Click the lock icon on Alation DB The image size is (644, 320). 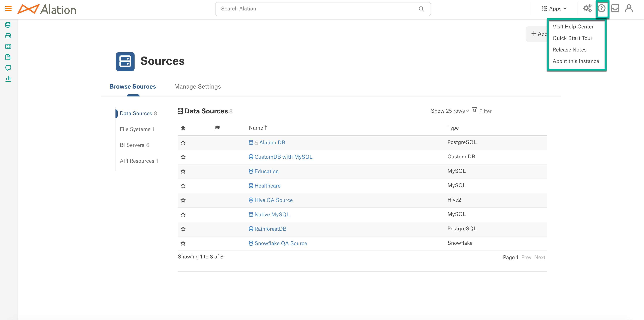point(256,143)
